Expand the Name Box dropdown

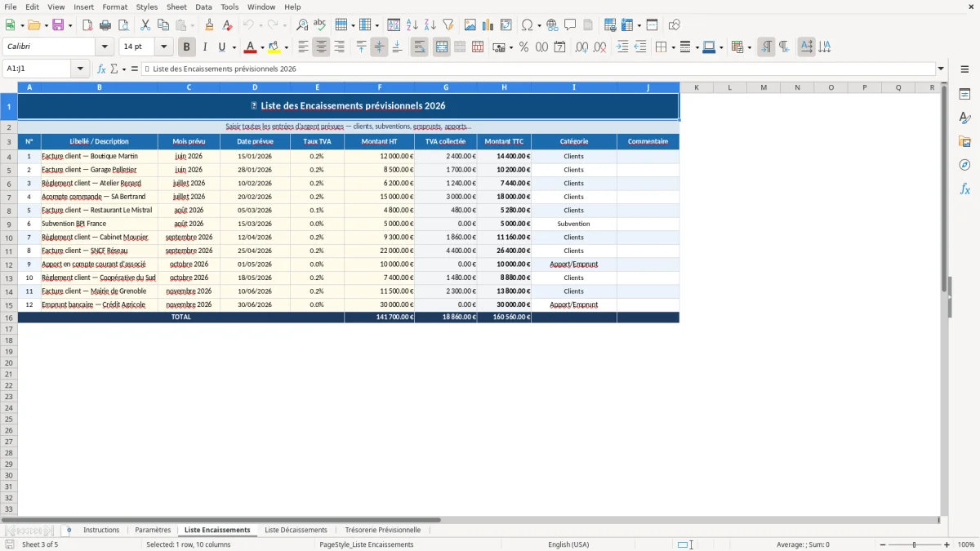(80, 69)
